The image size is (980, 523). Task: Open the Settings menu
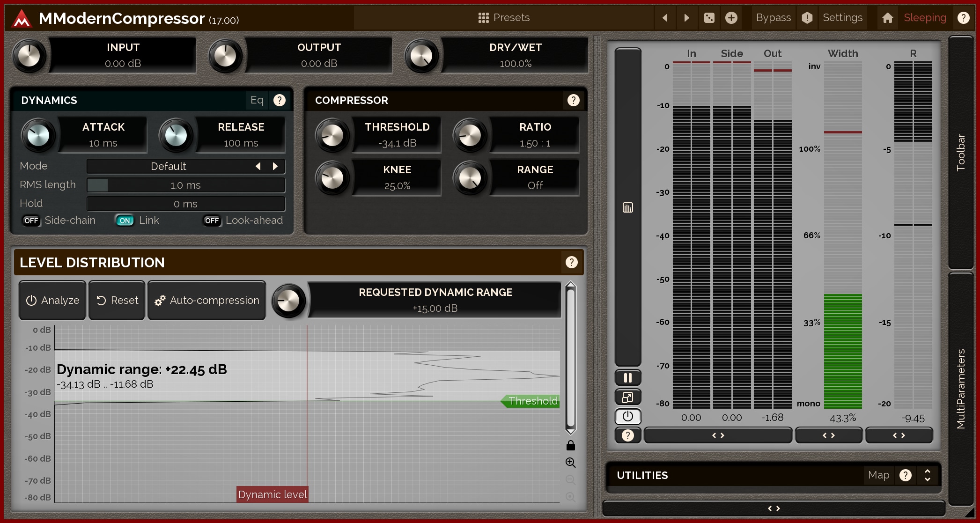[x=842, y=18]
